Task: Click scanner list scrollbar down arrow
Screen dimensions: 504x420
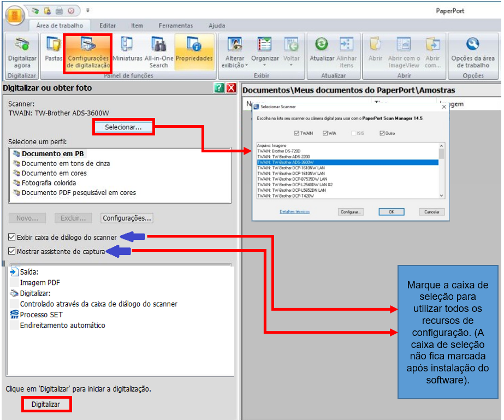Action: tap(442, 196)
